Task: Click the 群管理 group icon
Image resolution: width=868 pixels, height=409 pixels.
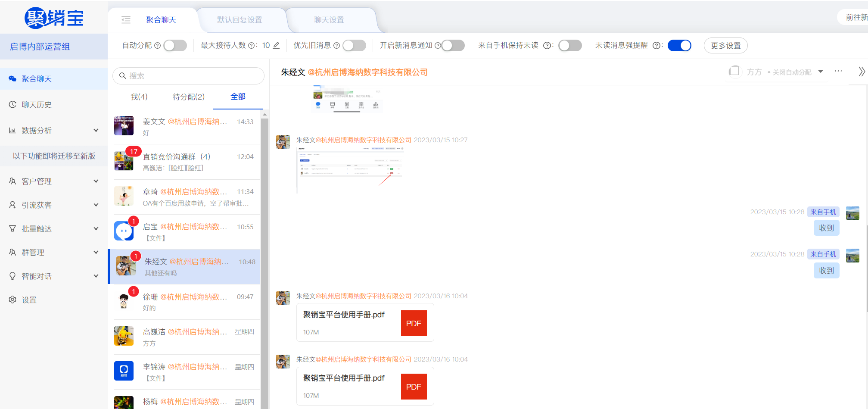Action: tap(12, 252)
